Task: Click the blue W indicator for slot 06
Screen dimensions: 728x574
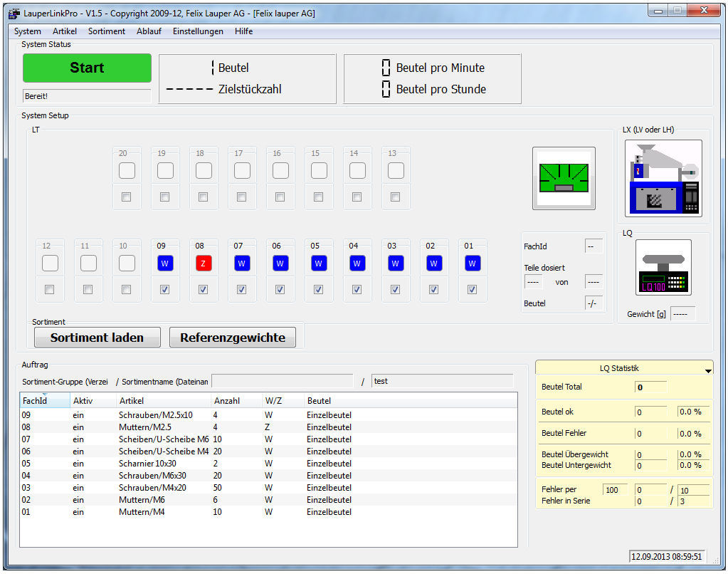Action: [x=280, y=263]
